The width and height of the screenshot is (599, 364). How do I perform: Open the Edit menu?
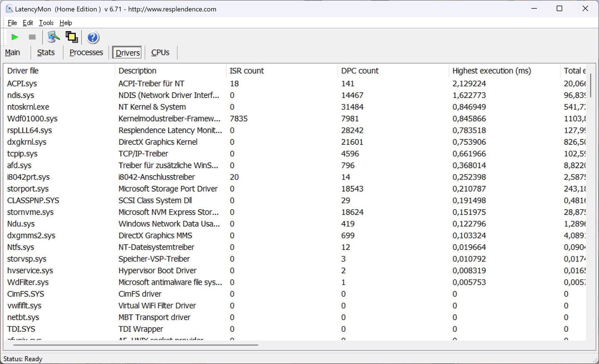[28, 23]
